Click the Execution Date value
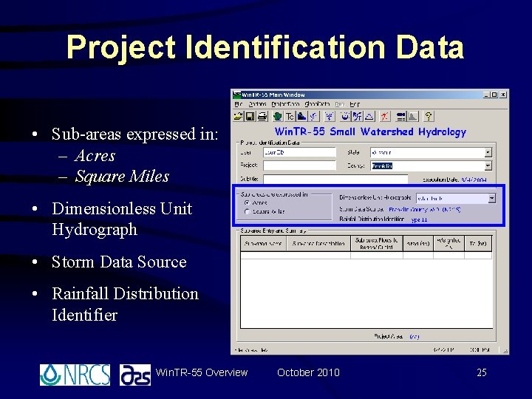Screen dimensions: 532x399 pyautogui.click(x=474, y=180)
